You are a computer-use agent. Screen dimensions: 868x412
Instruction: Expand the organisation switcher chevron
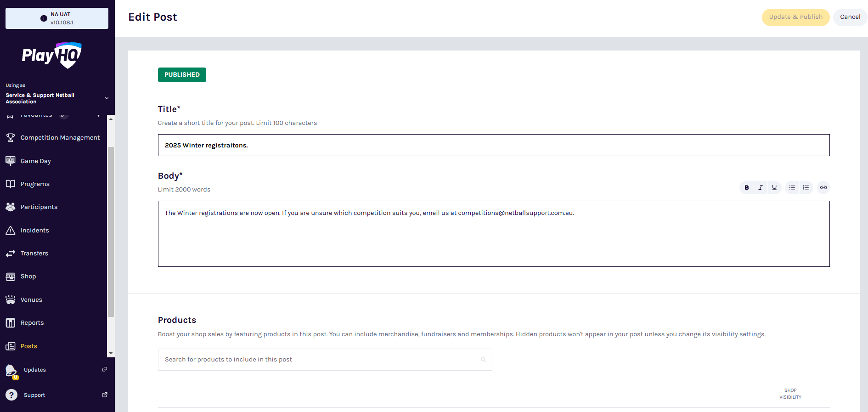point(107,98)
